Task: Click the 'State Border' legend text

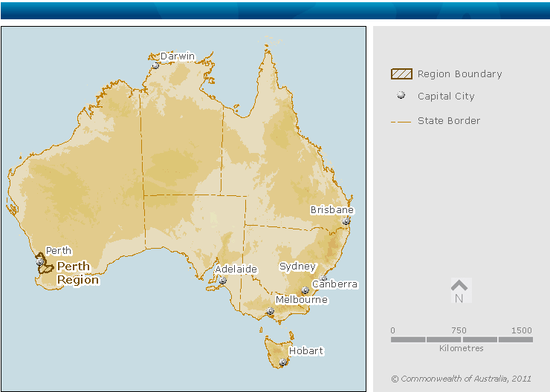Action: coord(449,120)
